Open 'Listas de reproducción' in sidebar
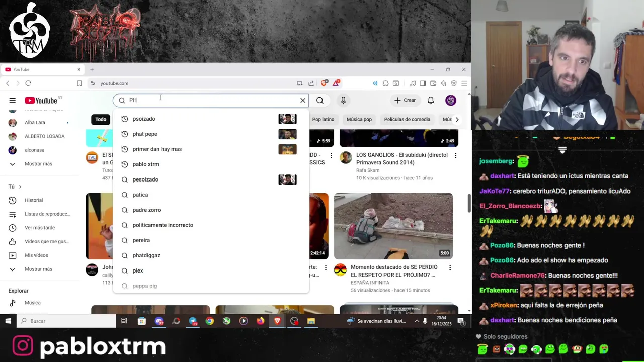Screen dimensions: 644x362 (x=39, y=214)
